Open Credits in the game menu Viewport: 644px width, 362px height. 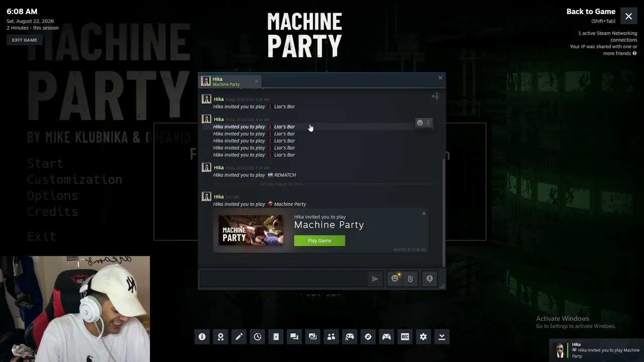[52, 212]
